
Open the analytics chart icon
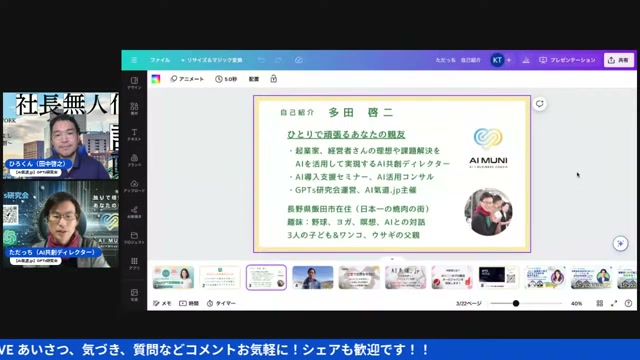[526, 60]
